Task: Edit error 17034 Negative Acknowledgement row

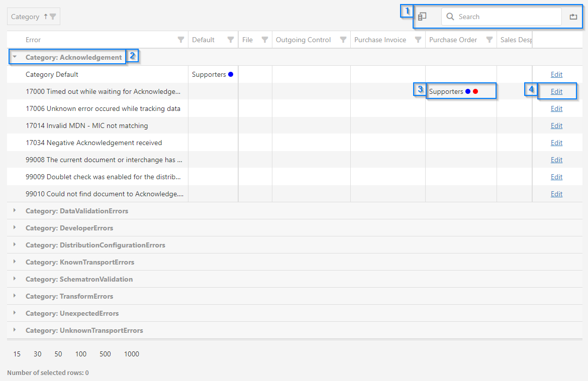Action: (556, 143)
